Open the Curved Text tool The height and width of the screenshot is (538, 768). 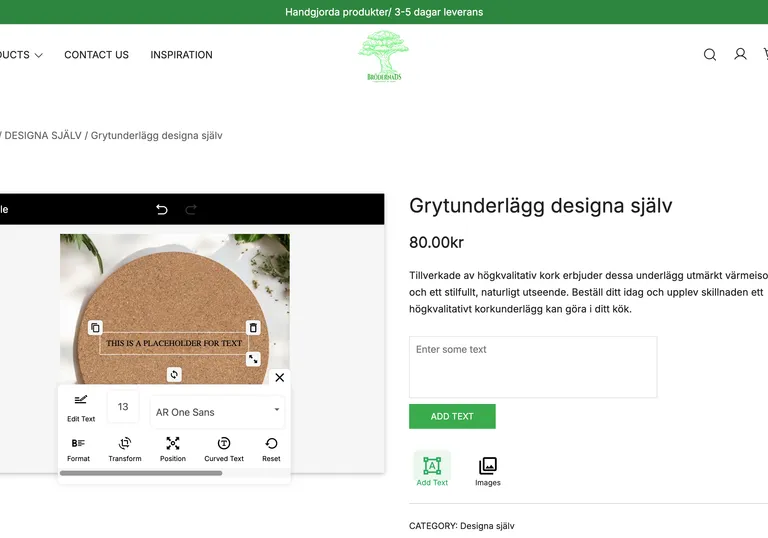224,449
